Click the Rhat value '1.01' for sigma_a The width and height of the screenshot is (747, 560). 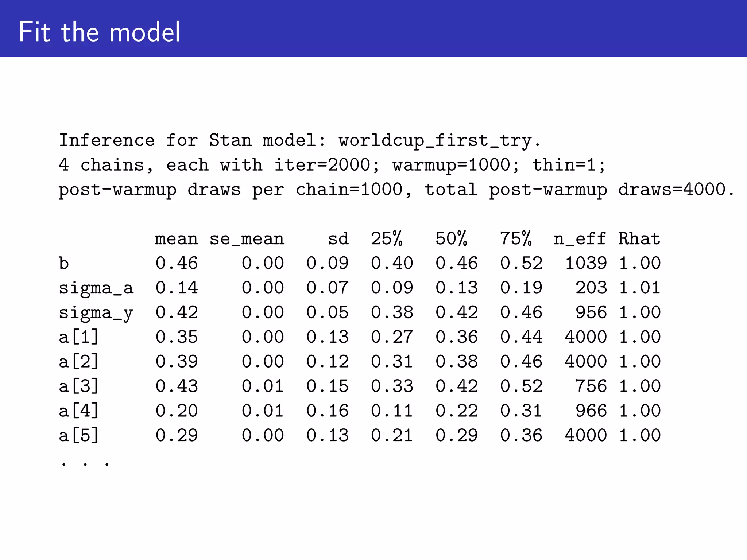640,288
